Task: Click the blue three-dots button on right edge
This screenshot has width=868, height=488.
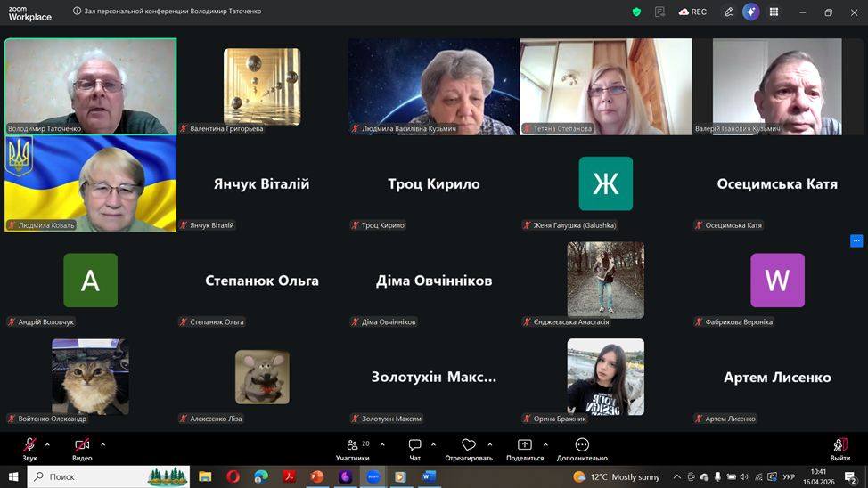Action: pos(856,240)
